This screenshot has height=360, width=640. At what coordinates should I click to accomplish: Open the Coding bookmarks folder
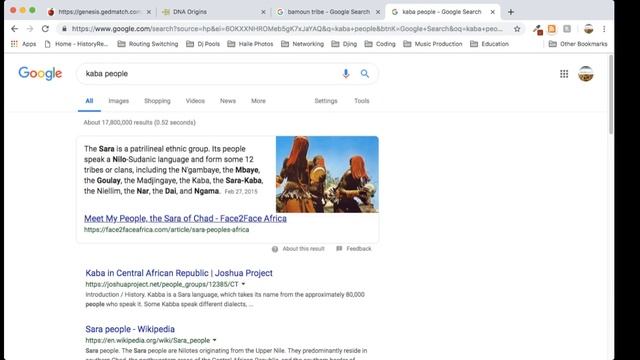click(x=380, y=44)
